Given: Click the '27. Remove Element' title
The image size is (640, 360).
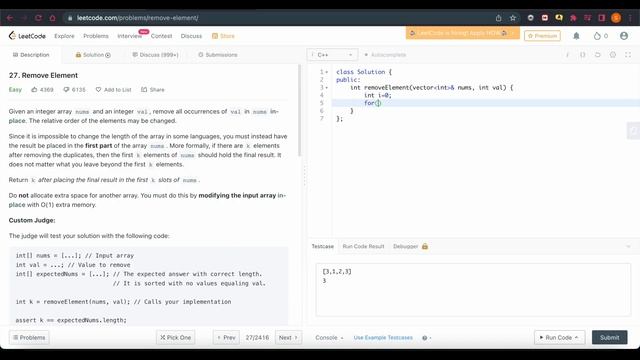Looking at the screenshot, I should tap(43, 75).
